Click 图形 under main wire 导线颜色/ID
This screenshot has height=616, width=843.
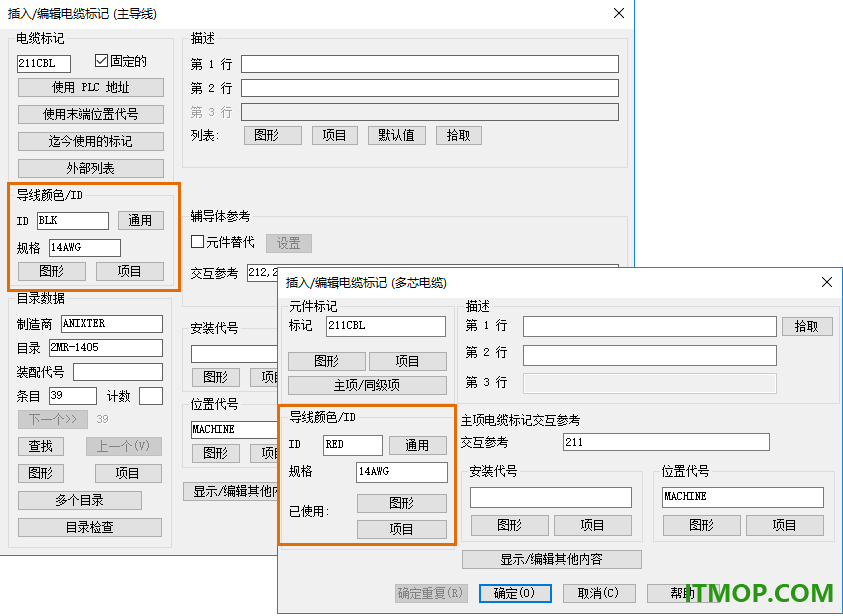click(52, 271)
